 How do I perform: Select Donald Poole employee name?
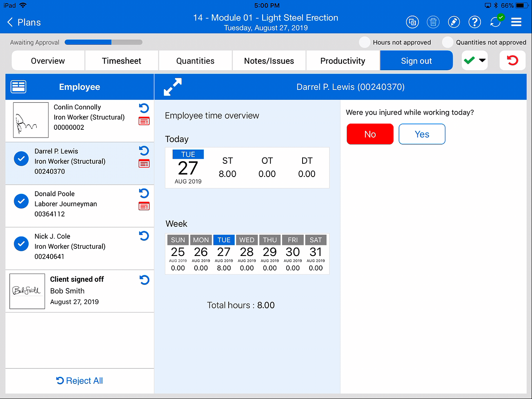pyautogui.click(x=55, y=194)
